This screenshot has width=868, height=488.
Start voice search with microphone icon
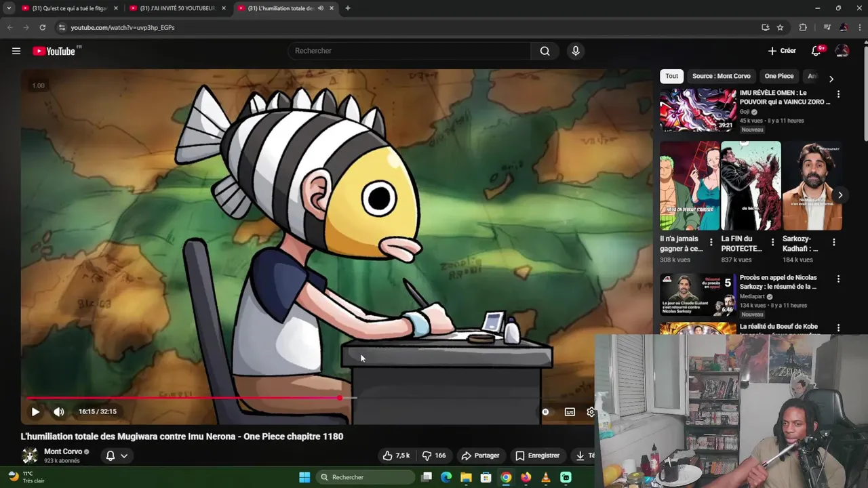point(576,51)
